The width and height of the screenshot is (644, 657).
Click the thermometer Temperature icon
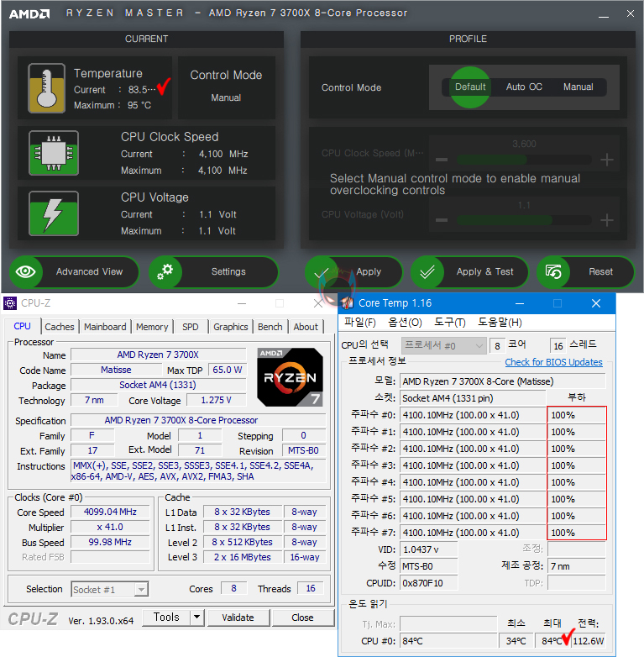pos(46,88)
